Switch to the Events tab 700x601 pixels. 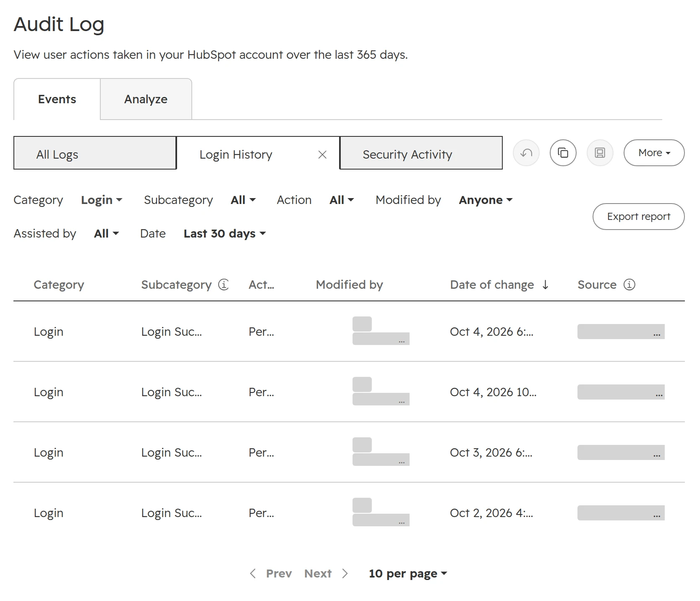point(57,99)
